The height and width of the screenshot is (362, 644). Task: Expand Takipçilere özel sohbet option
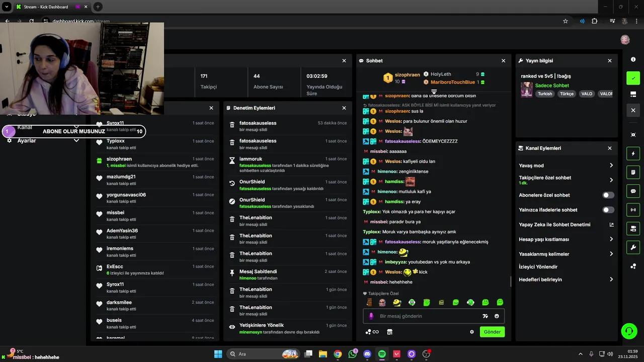(x=611, y=180)
